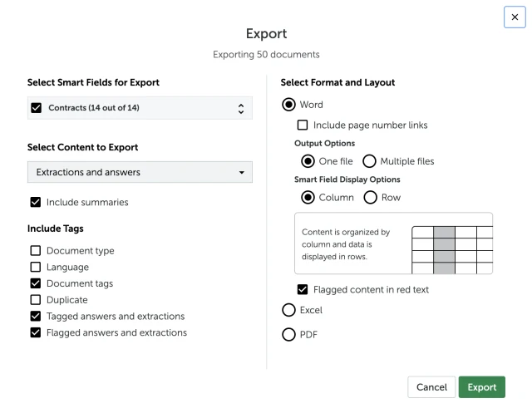Enable Include page number links

coord(303,125)
